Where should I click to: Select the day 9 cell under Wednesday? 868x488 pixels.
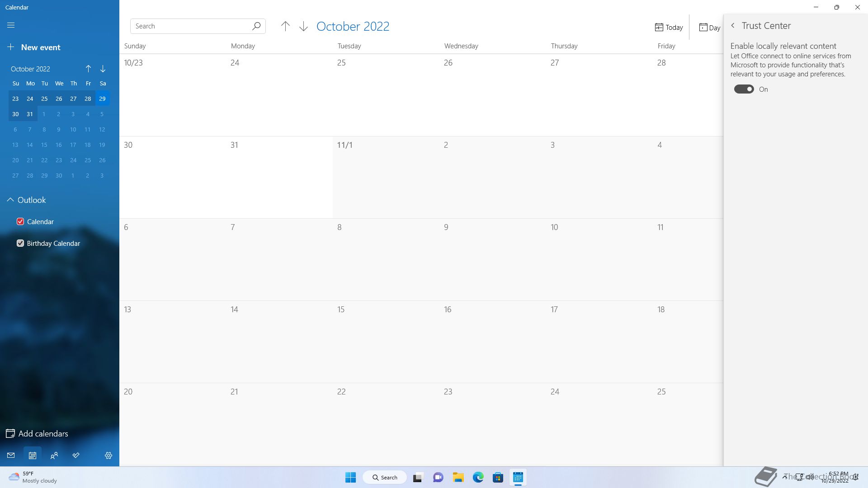(493, 259)
